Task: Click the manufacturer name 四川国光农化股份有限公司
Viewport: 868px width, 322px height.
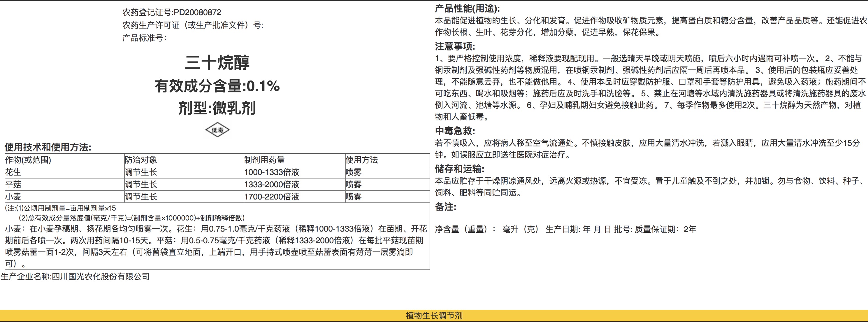Action: [101, 276]
